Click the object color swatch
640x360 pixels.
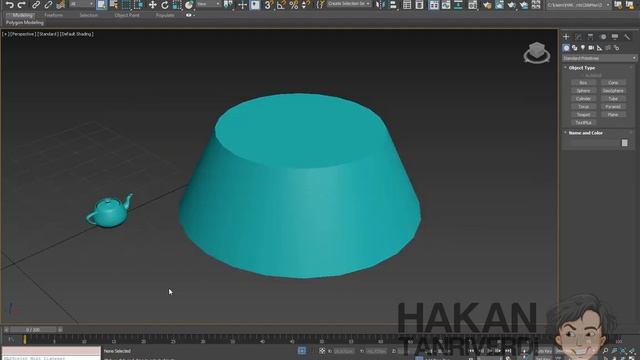pos(624,142)
